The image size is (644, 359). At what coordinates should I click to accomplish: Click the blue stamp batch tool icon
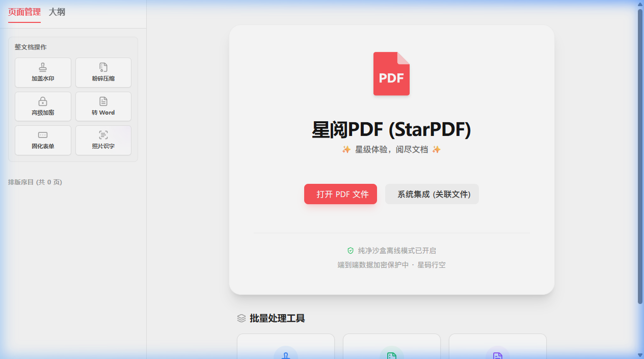[x=286, y=355]
